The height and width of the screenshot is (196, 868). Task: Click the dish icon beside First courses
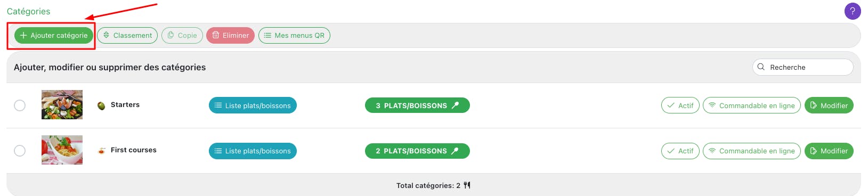point(101,151)
